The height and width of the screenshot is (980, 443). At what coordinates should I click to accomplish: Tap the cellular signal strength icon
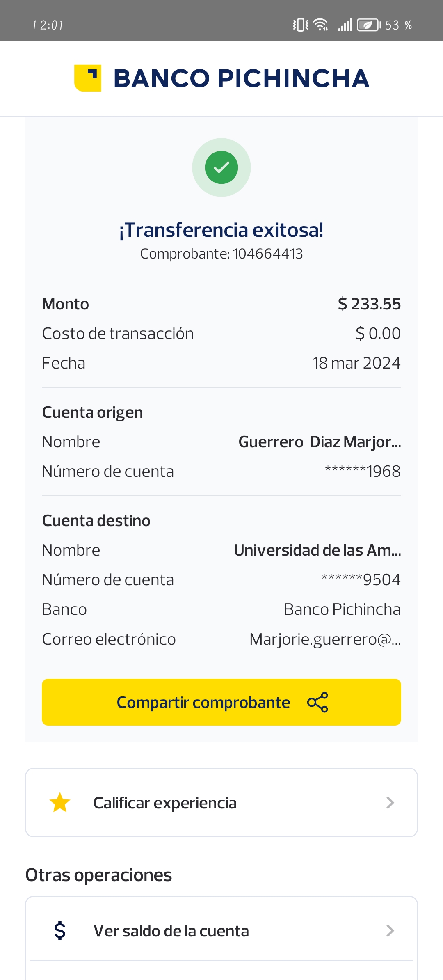345,25
